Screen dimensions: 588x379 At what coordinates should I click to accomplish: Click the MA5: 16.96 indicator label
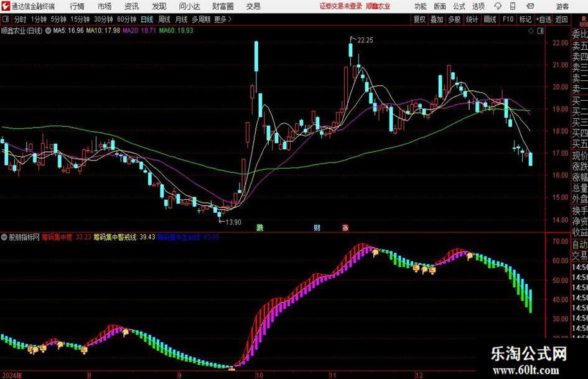pos(68,30)
